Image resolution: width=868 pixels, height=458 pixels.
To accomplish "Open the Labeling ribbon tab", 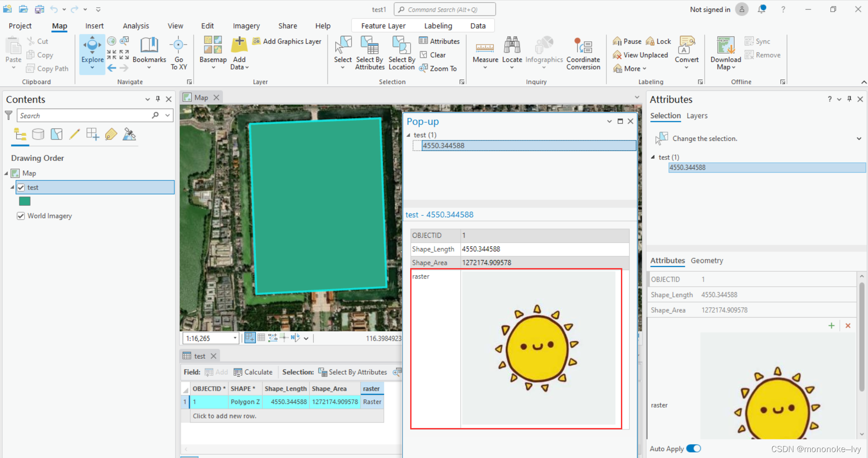I will click(438, 26).
